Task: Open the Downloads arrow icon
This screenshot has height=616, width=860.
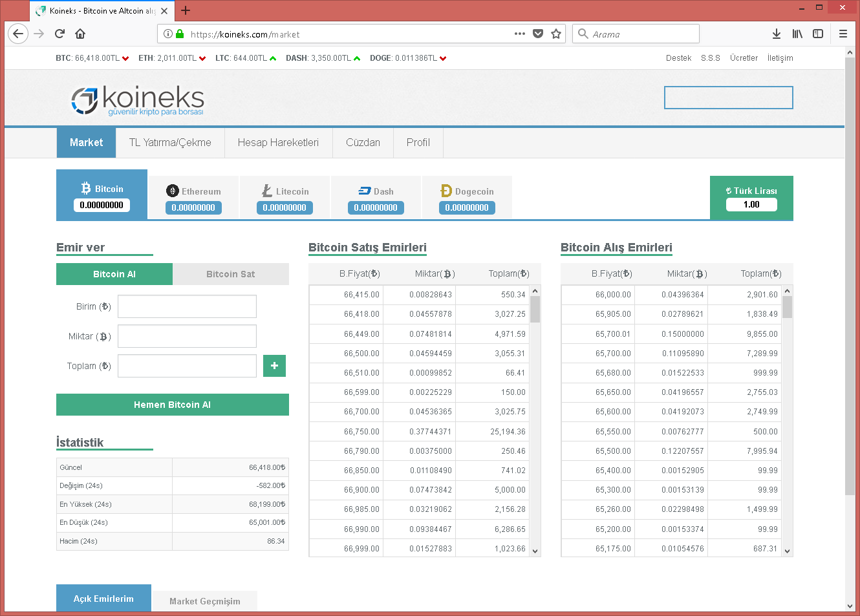Action: tap(777, 34)
